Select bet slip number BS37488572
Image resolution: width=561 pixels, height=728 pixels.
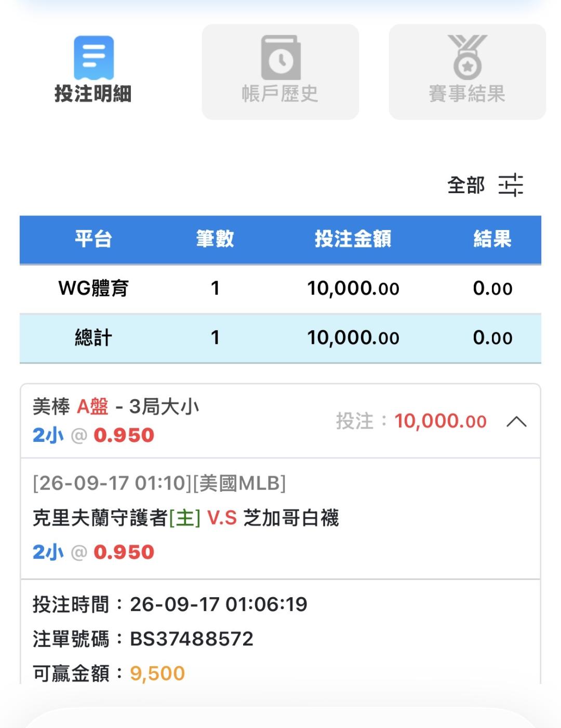[x=192, y=639]
